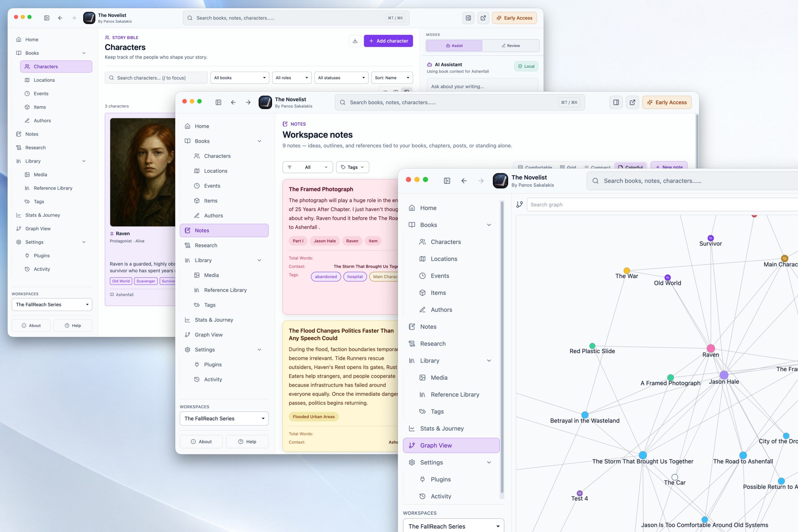The image size is (798, 532).
Task: Open workspace selector in Notes window sidebar
Action: pyautogui.click(x=224, y=418)
